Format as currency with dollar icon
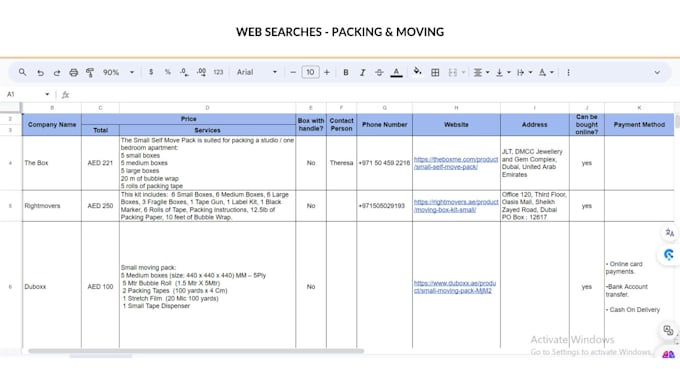 click(x=151, y=72)
